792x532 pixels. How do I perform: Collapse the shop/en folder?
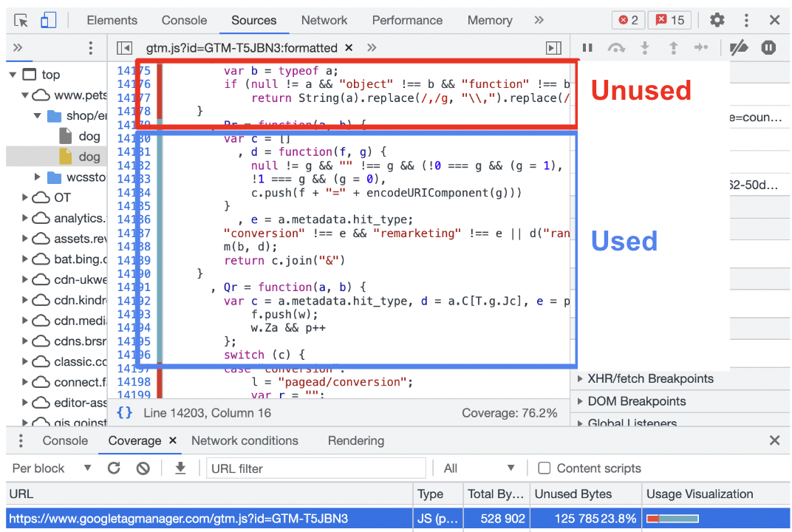point(37,116)
